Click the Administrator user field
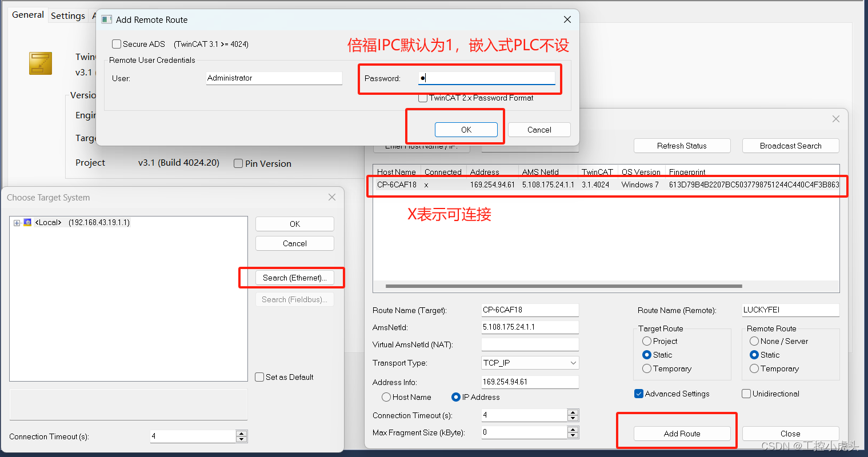The width and height of the screenshot is (868, 457). (x=274, y=78)
